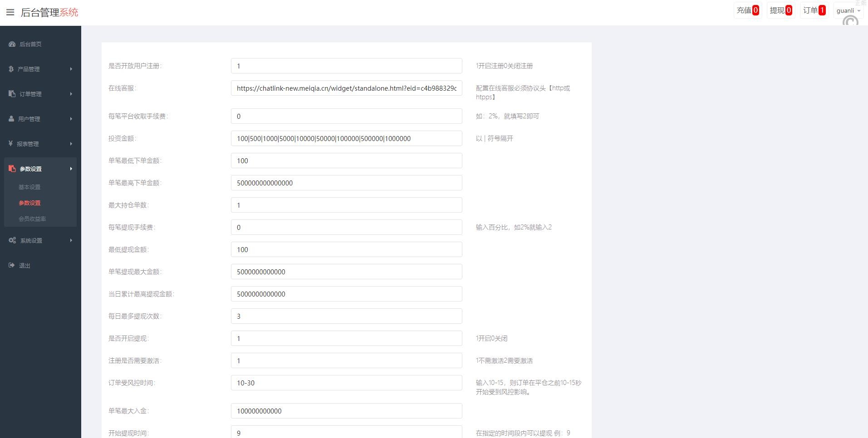Viewport: 868px width, 438px height.
Task: Open the 基本设置 submenu item
Action: 29,187
